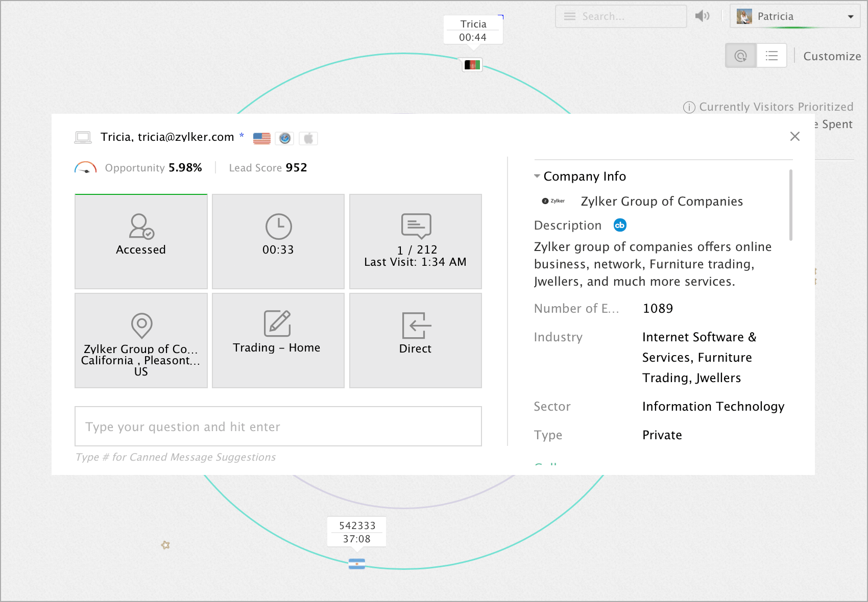Image resolution: width=868 pixels, height=602 pixels.
Task: Click Opportunity 5.98% value
Action: [185, 168]
